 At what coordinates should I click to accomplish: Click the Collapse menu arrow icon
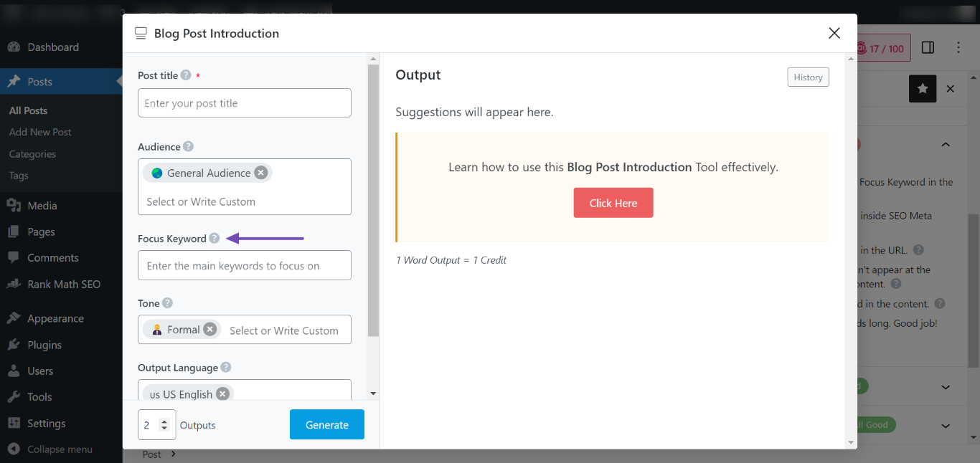coord(14,449)
